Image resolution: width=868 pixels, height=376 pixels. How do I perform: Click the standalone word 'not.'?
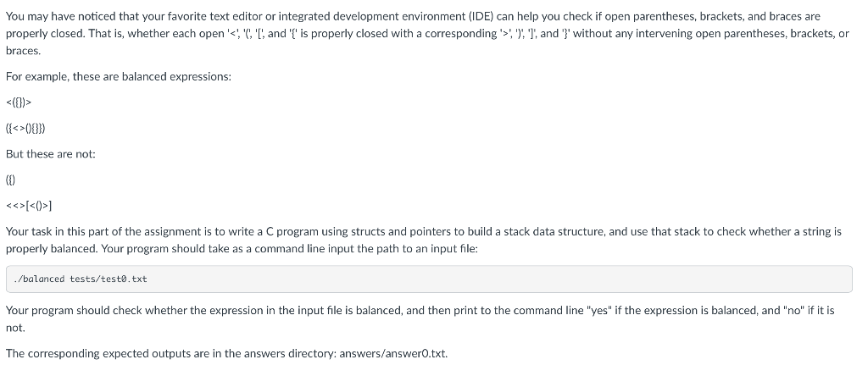click(x=15, y=328)
